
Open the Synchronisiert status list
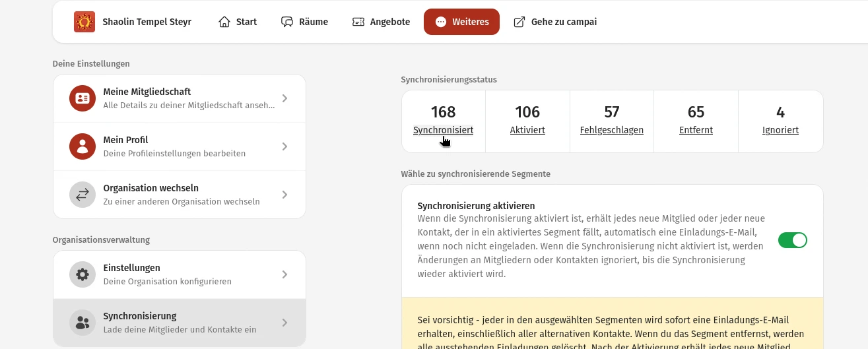coord(443,130)
